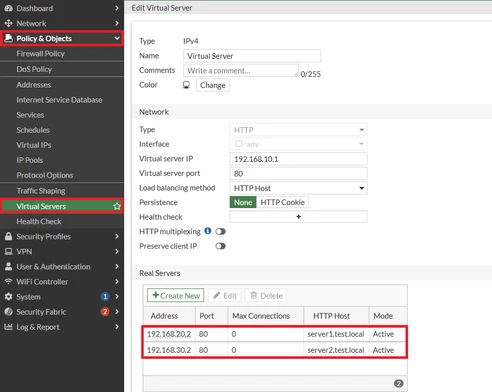Image resolution: width=492 pixels, height=392 pixels.
Task: Enable HTTP multiplexing toggle
Action: pyautogui.click(x=220, y=231)
